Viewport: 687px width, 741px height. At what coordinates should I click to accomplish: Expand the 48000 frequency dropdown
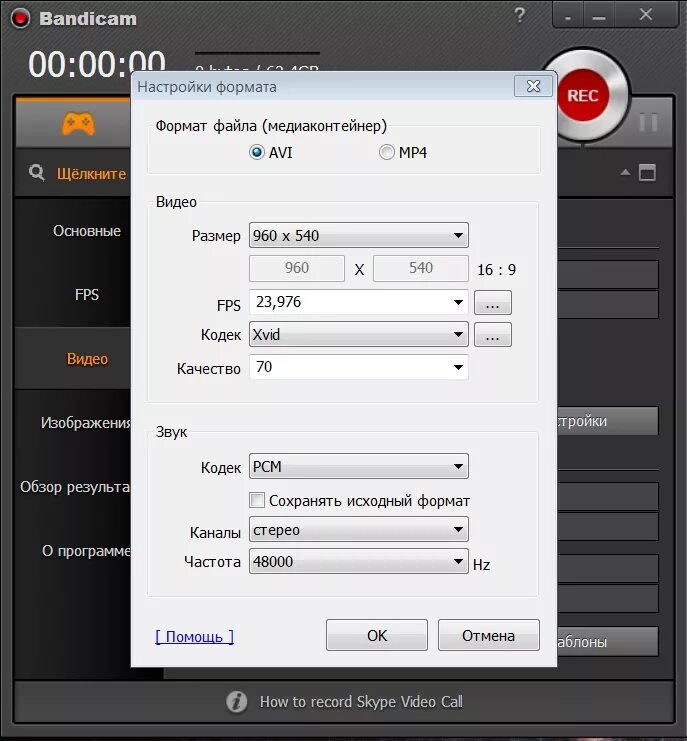(359, 561)
